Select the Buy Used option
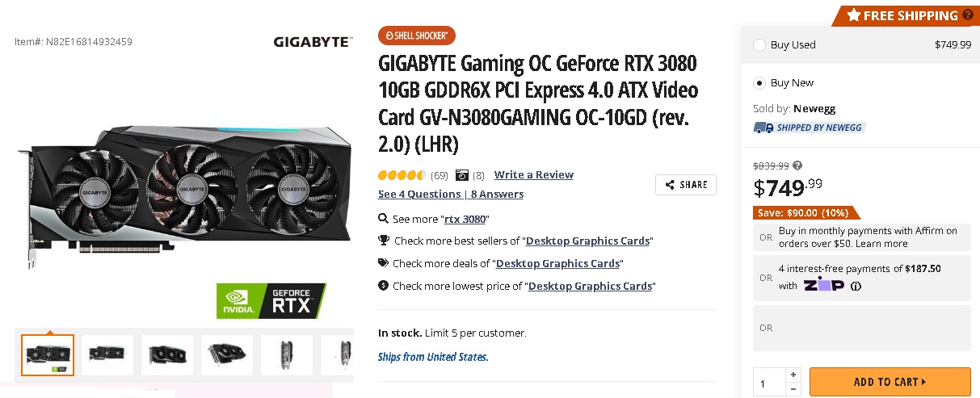The image size is (980, 398). click(759, 45)
